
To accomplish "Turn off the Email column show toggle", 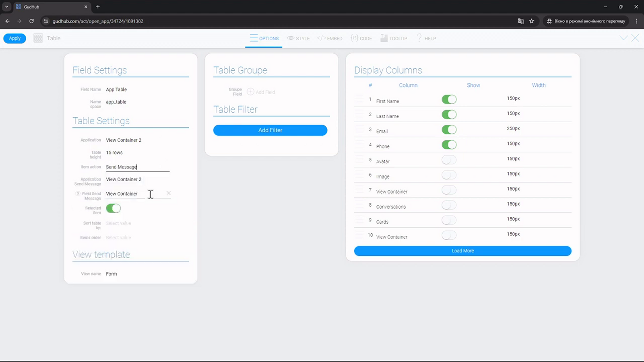I will coord(449,130).
